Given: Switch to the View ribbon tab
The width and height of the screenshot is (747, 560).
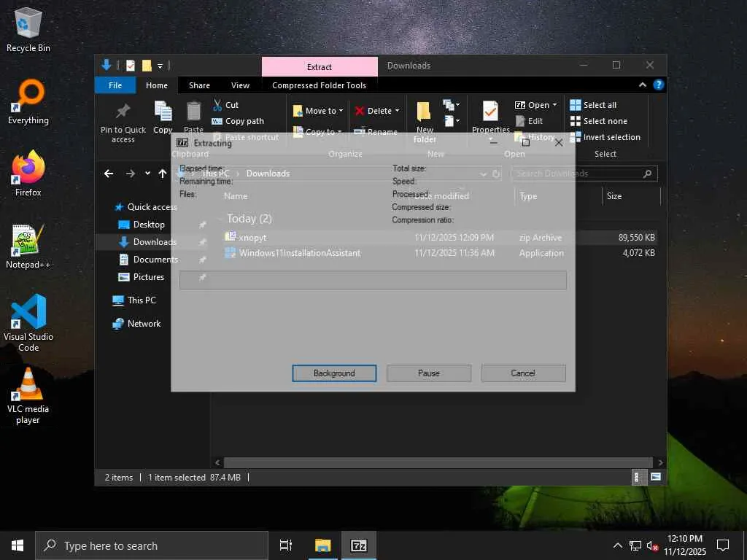Looking at the screenshot, I should click(240, 85).
